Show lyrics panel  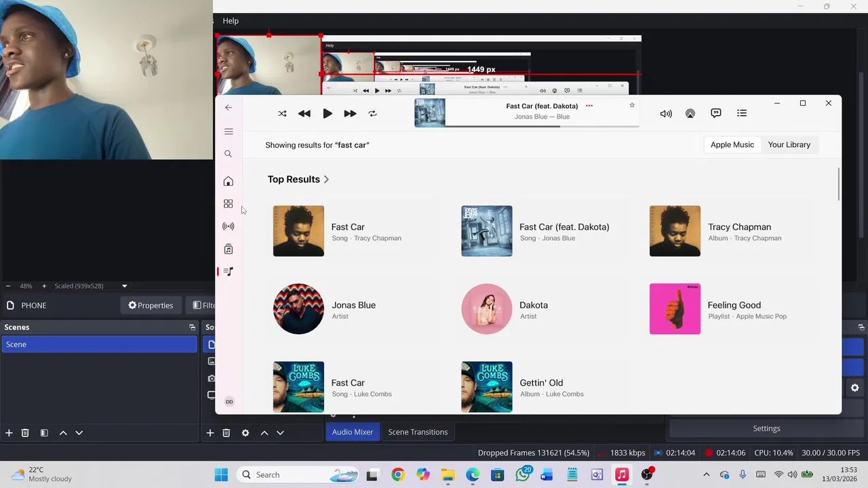pos(716,113)
